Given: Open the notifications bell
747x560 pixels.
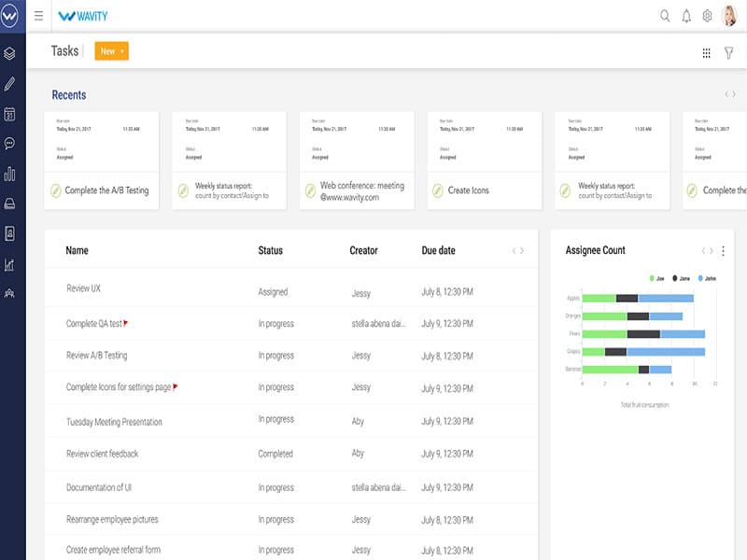Looking at the screenshot, I should pyautogui.click(x=687, y=16).
